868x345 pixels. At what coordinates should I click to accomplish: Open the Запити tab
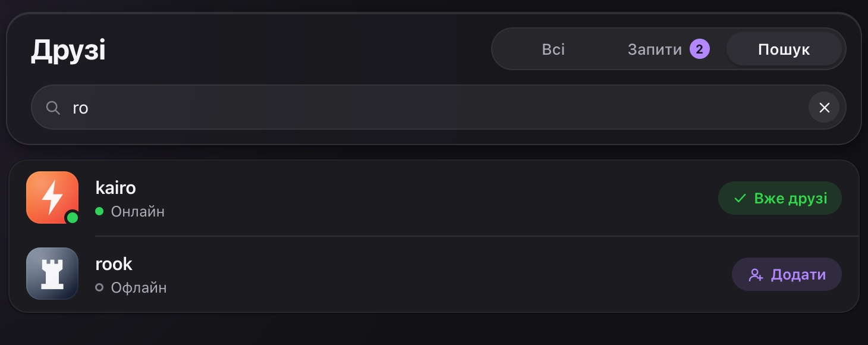pyautogui.click(x=668, y=49)
